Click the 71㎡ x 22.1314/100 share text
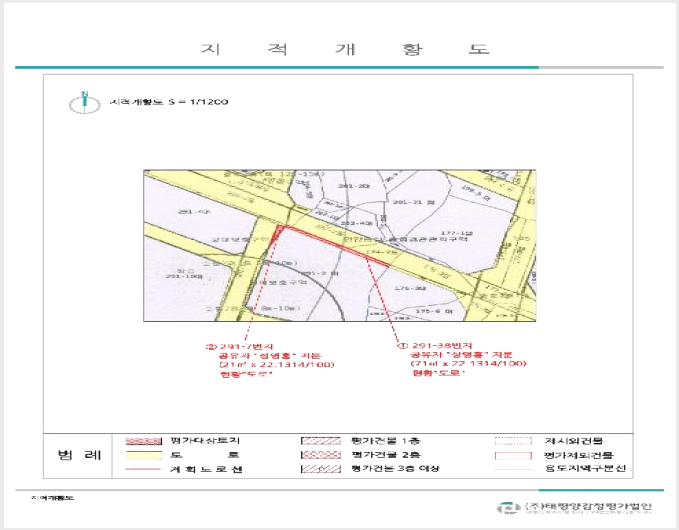Viewport: 679px width, 530px height. pyautogui.click(x=469, y=363)
